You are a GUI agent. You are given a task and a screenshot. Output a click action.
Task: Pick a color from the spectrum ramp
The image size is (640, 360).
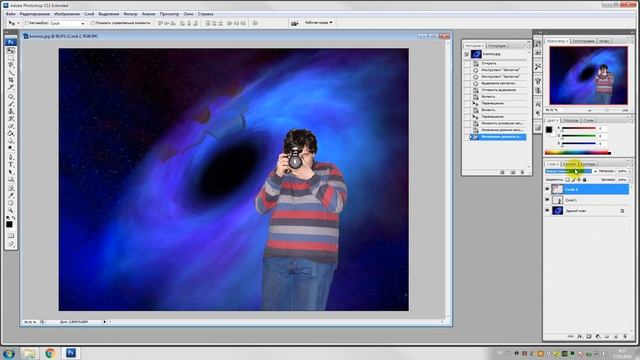(578, 153)
